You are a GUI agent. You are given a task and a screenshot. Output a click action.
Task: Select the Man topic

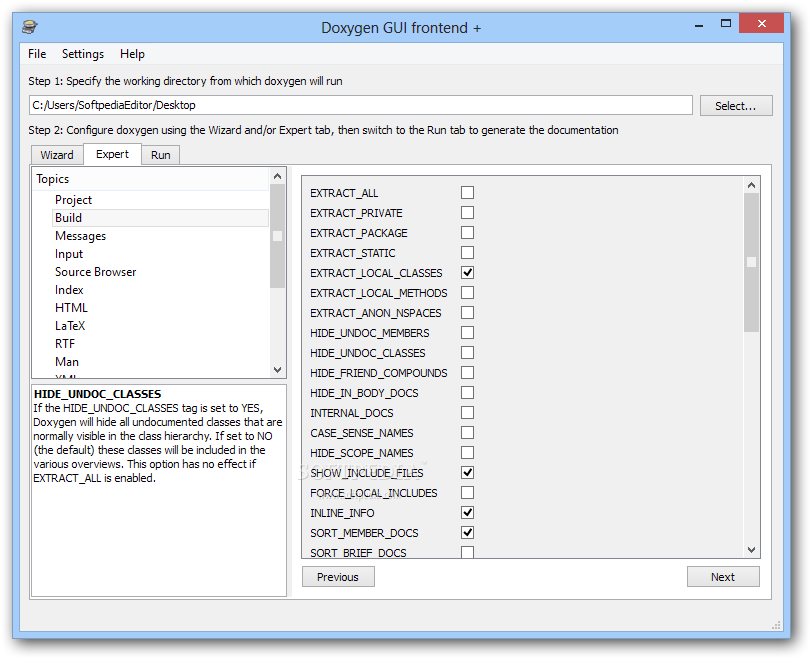[67, 362]
